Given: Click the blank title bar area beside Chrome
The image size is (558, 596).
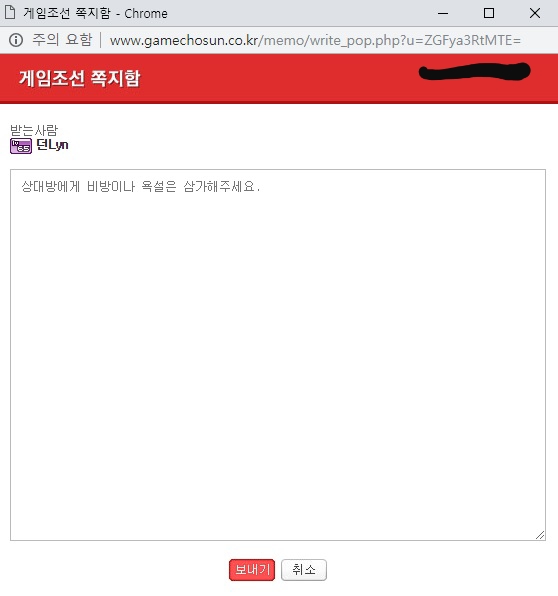Looking at the screenshot, I should 300,13.
